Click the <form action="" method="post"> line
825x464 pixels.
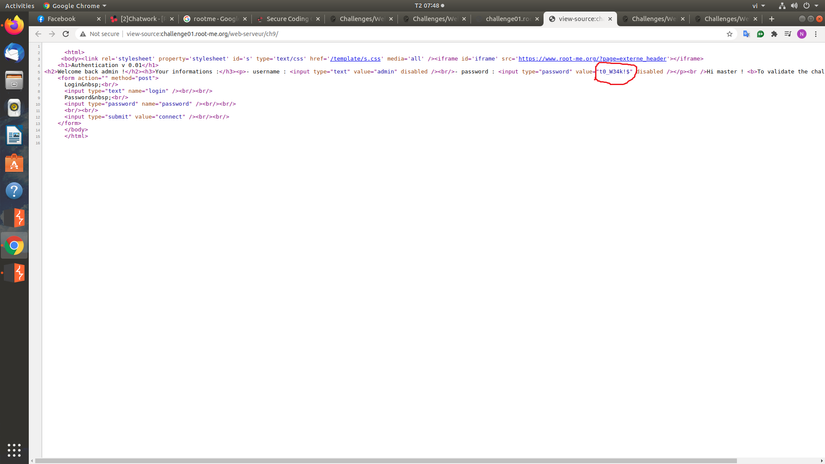coord(108,78)
